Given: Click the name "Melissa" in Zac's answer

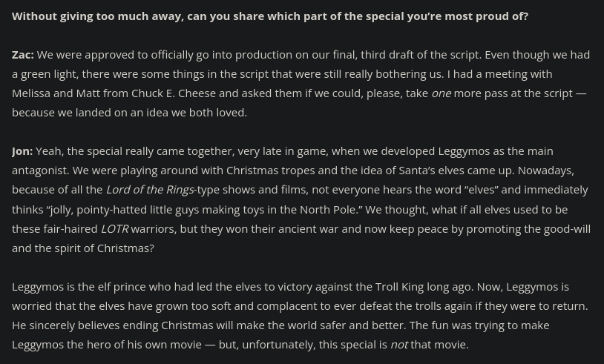Looking at the screenshot, I should tap(32, 93).
